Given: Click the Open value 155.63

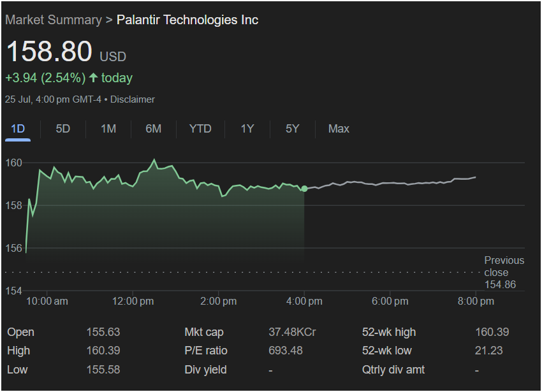Looking at the screenshot, I should 103,332.
